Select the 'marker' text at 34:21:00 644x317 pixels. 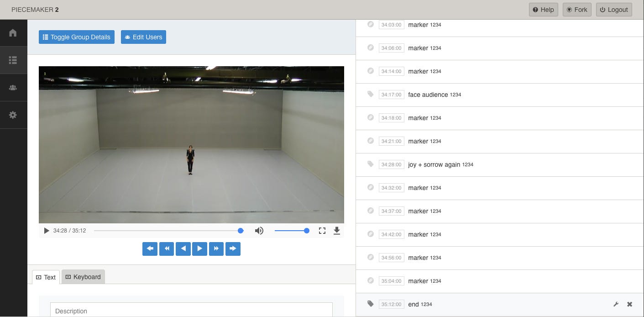tap(418, 141)
